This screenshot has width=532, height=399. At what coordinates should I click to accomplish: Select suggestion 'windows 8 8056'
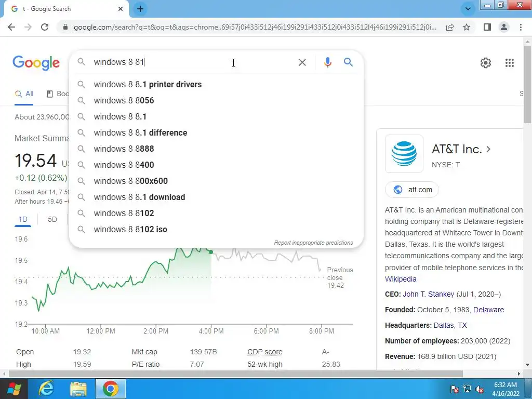click(216, 100)
